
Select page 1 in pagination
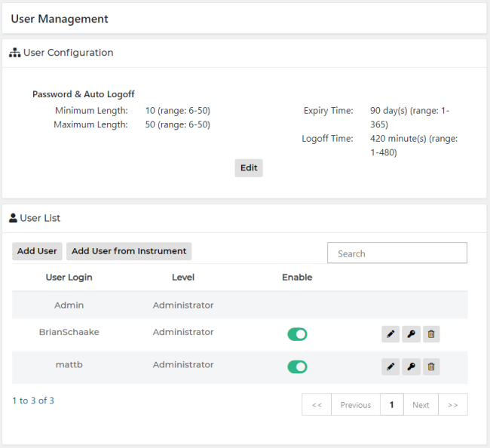pos(391,405)
